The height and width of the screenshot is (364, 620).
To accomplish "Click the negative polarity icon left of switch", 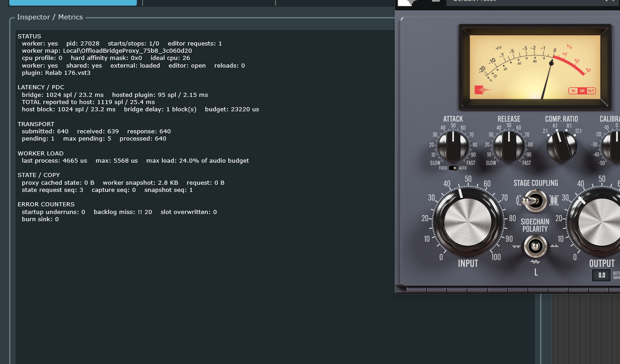I will pos(516,246).
